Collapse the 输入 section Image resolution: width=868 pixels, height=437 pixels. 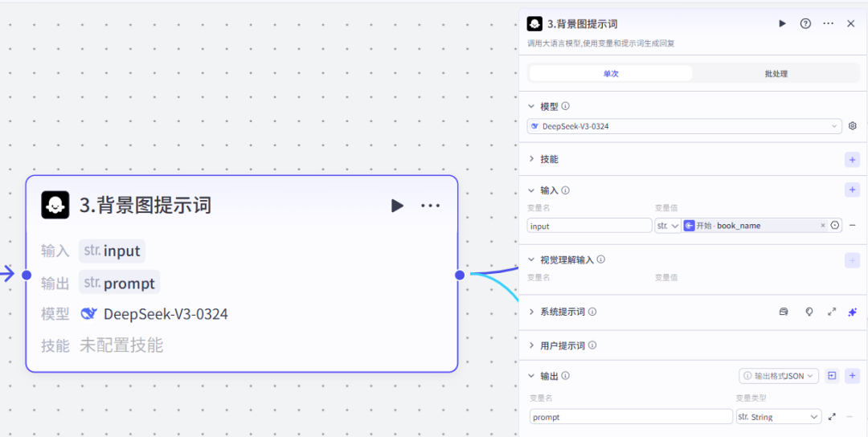click(x=531, y=190)
